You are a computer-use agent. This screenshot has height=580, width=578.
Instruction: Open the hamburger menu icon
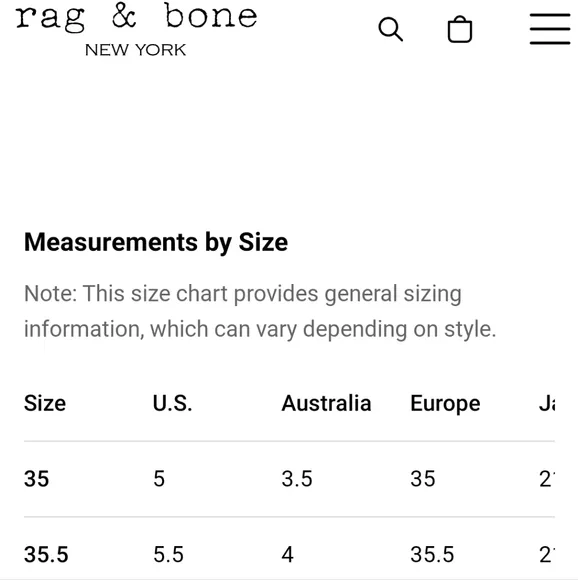pyautogui.click(x=550, y=29)
